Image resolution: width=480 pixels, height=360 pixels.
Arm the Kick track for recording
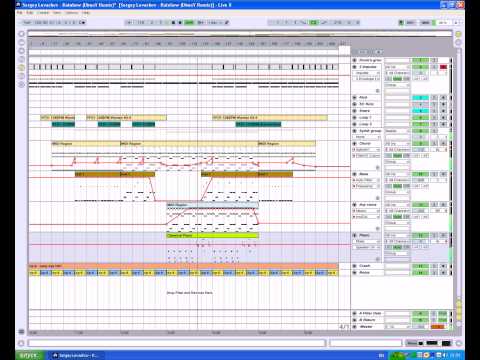click(x=443, y=98)
